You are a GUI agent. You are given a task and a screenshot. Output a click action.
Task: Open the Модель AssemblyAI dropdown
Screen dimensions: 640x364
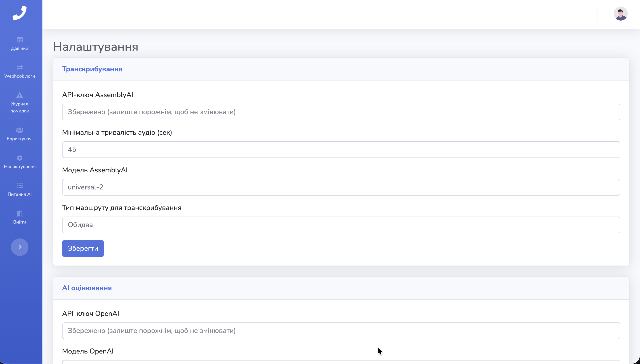click(341, 187)
